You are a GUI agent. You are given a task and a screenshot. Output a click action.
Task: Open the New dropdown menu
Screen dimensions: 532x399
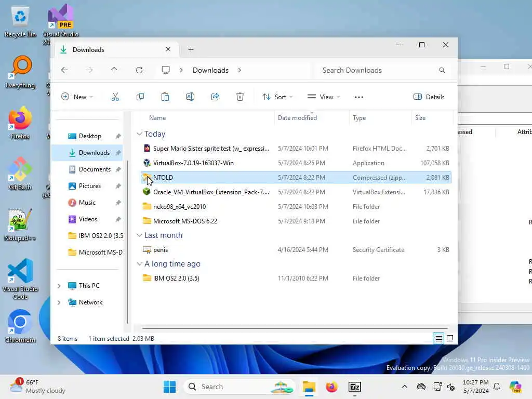point(77,97)
